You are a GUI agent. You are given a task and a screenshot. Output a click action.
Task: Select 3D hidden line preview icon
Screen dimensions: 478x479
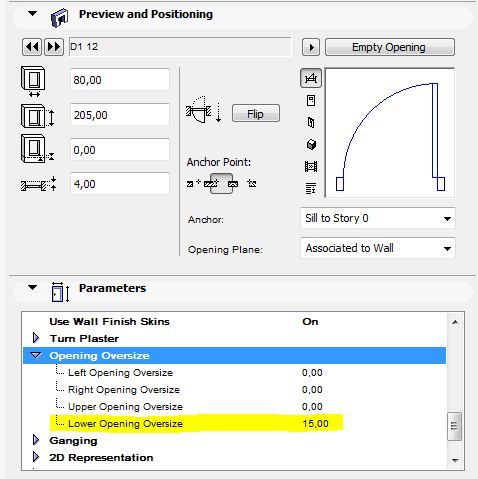coord(311,122)
